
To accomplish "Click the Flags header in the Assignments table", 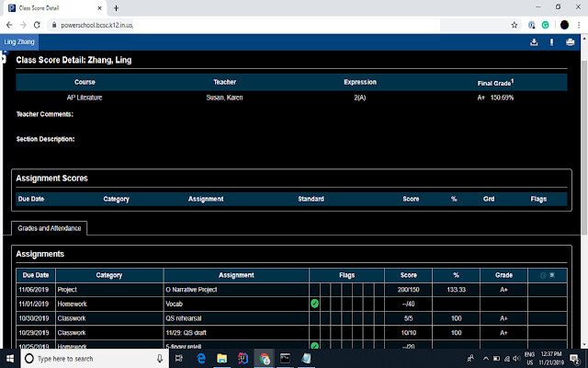I will [346, 275].
